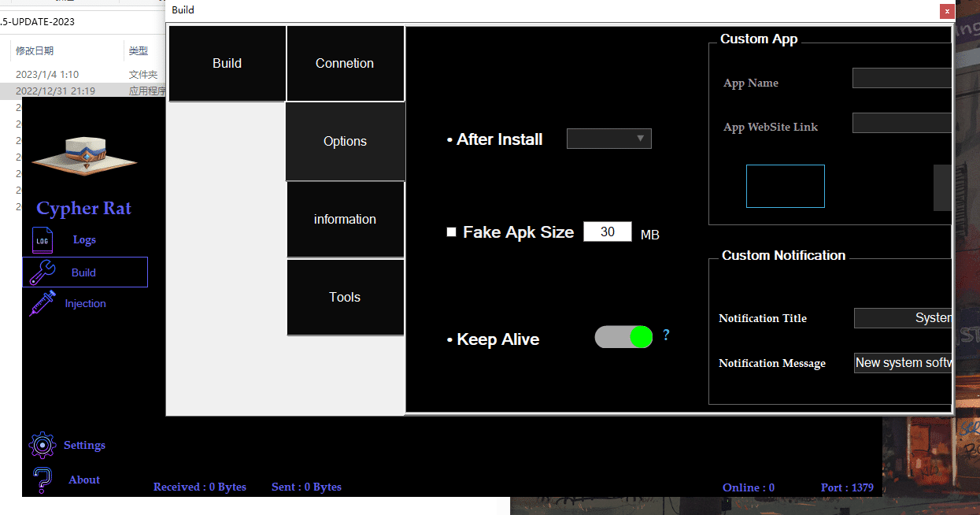Tick the Fake Apk Size checkbox

click(x=452, y=232)
